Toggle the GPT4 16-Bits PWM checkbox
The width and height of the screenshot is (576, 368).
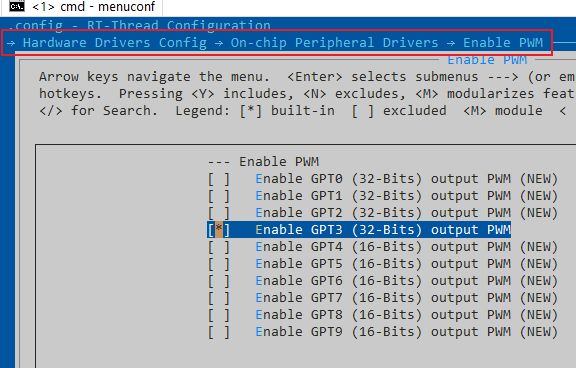pos(219,247)
